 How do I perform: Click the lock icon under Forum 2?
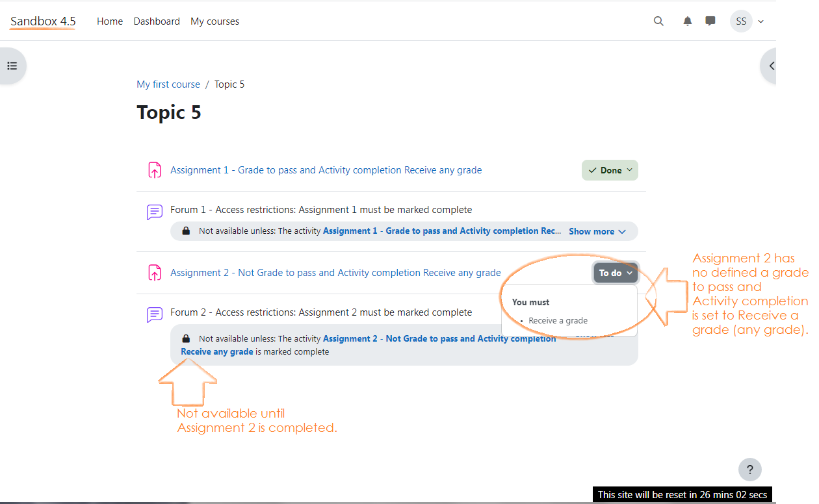(x=186, y=338)
